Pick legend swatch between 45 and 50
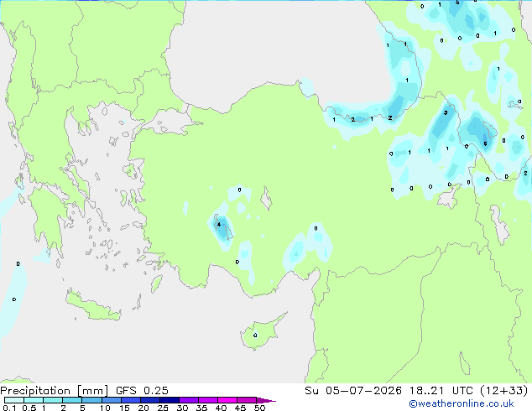This screenshot has width=532, height=411. pyautogui.click(x=247, y=400)
